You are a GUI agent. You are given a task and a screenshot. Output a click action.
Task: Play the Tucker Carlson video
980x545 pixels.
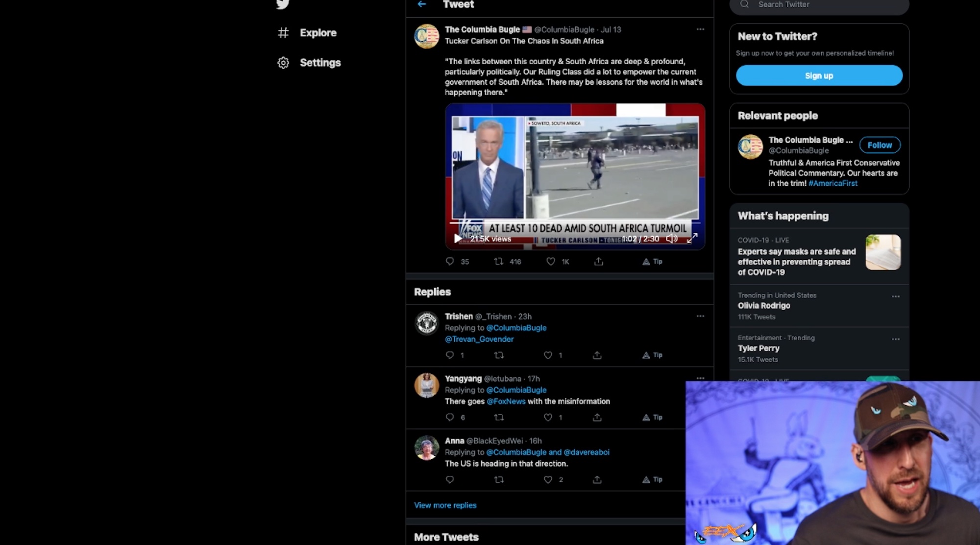tap(458, 239)
